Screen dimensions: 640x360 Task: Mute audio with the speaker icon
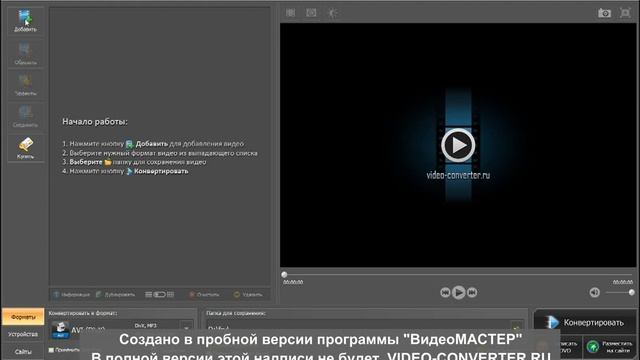click(x=594, y=292)
